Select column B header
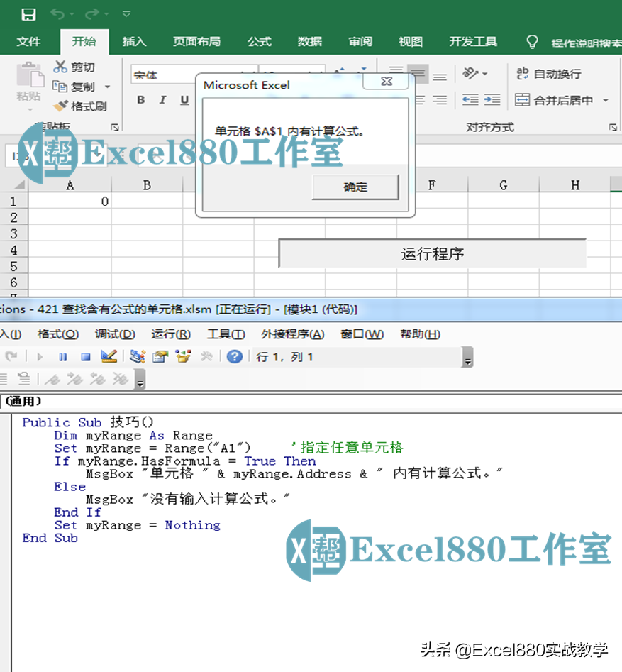 click(147, 185)
